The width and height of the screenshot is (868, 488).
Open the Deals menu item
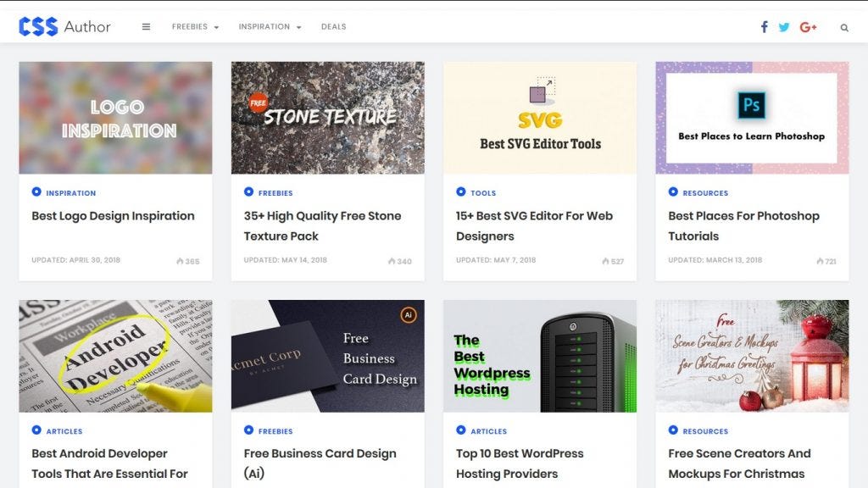(334, 26)
